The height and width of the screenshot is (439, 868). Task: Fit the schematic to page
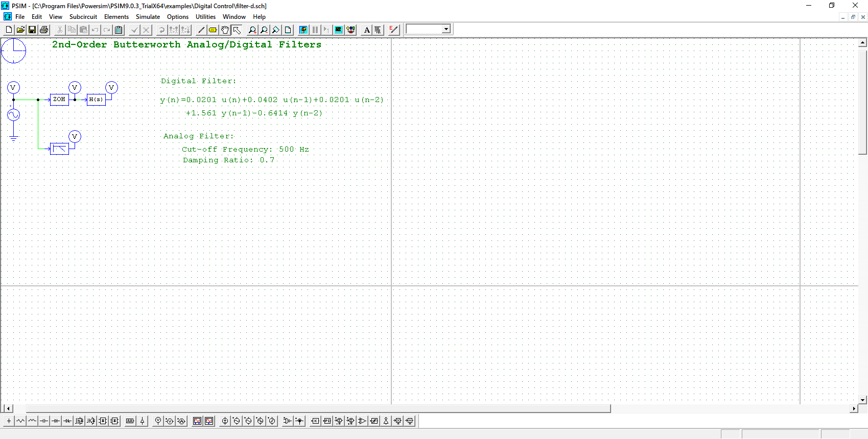point(288,30)
